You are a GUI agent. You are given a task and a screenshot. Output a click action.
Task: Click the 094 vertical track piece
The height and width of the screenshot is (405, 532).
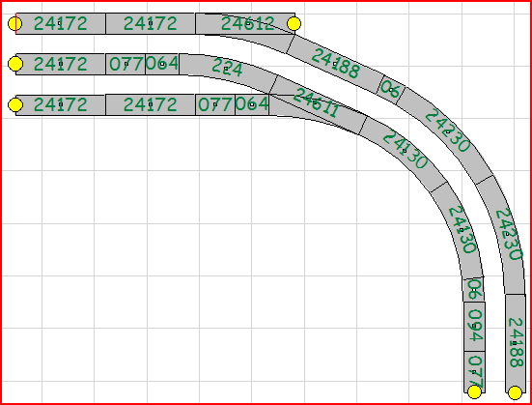pos(474,326)
